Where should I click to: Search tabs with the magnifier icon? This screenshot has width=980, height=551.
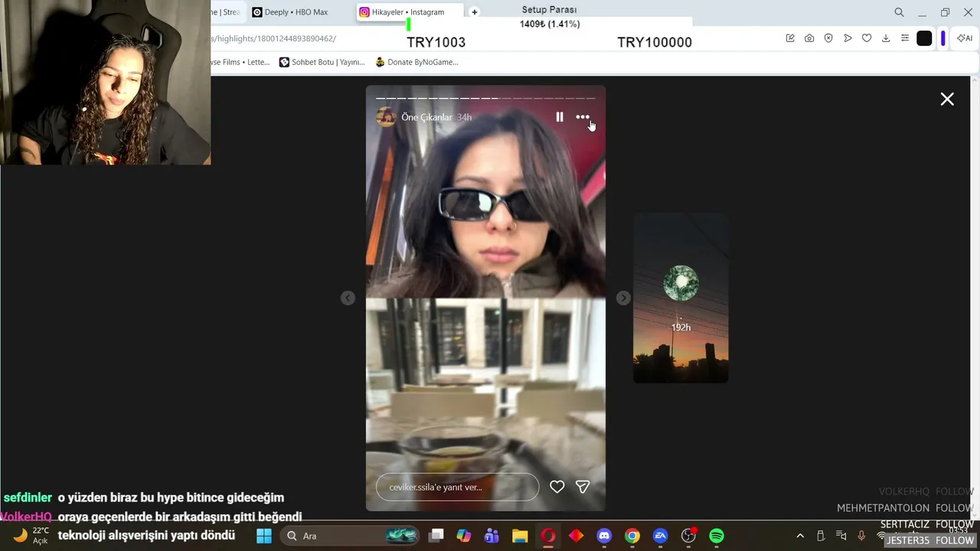(900, 12)
